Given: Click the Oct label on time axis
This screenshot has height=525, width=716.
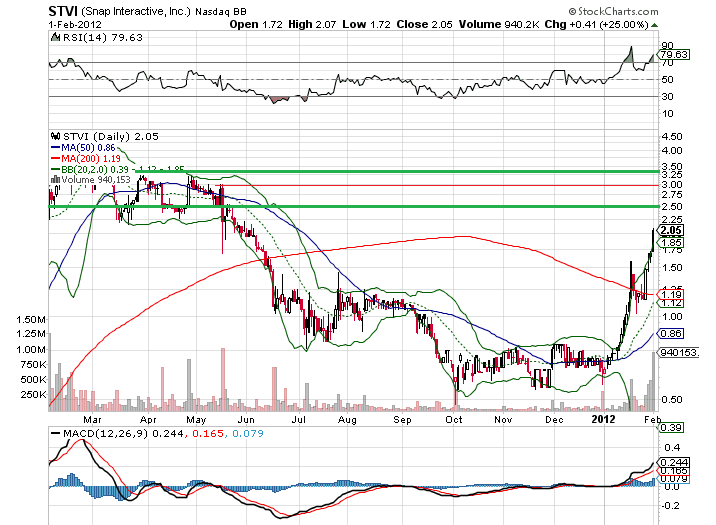Looking at the screenshot, I should [454, 421].
